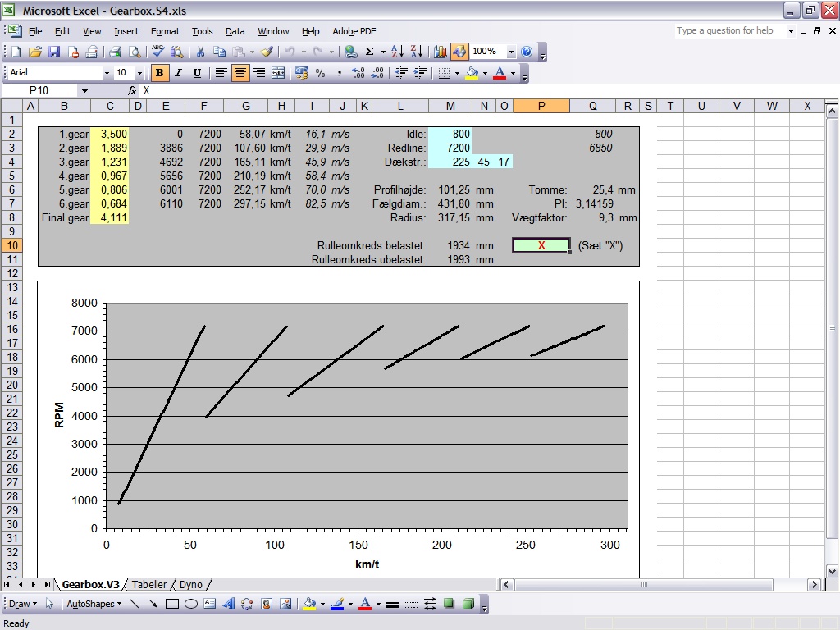
Task: Open the Name Box dropdown
Action: (x=84, y=91)
